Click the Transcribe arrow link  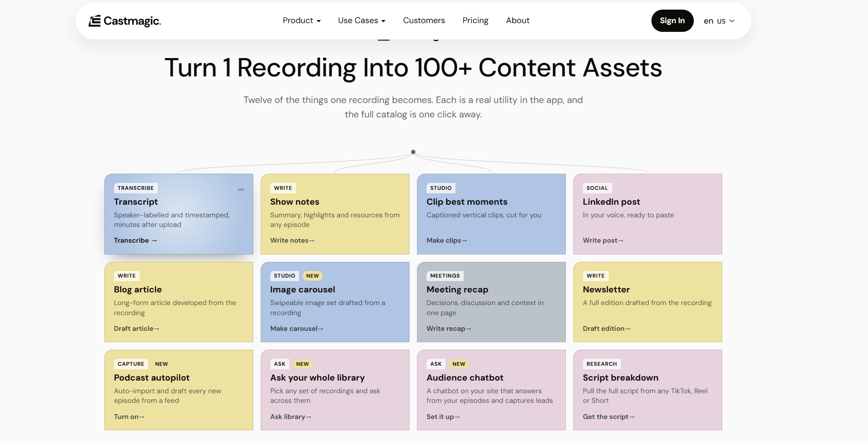pyautogui.click(x=135, y=240)
